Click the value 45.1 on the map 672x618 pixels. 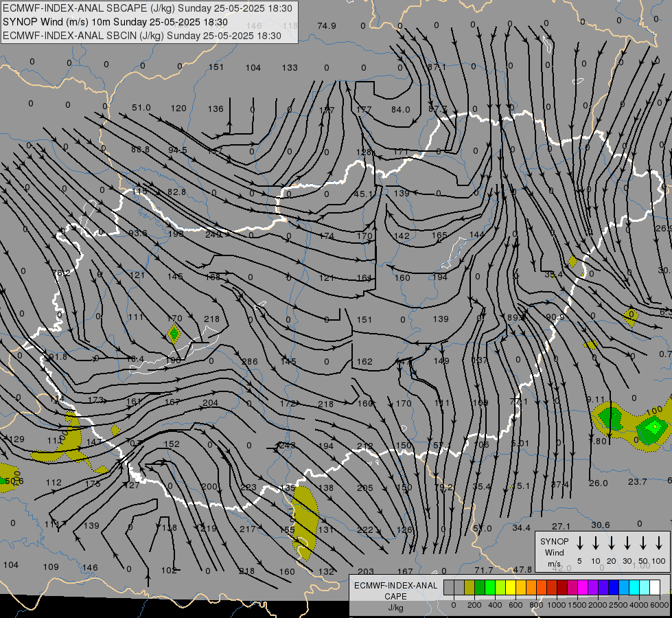tap(363, 194)
